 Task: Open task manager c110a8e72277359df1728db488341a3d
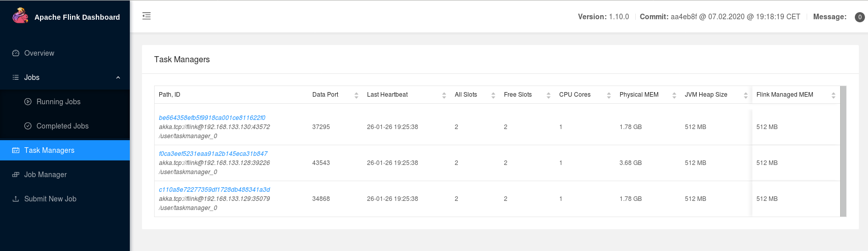(x=214, y=190)
